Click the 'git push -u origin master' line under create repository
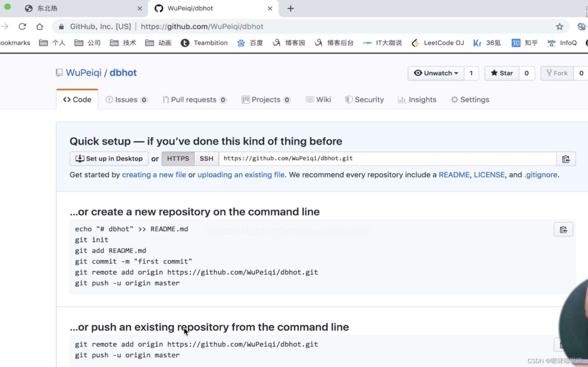Image resolution: width=588 pixels, height=367 pixels. coord(127,283)
